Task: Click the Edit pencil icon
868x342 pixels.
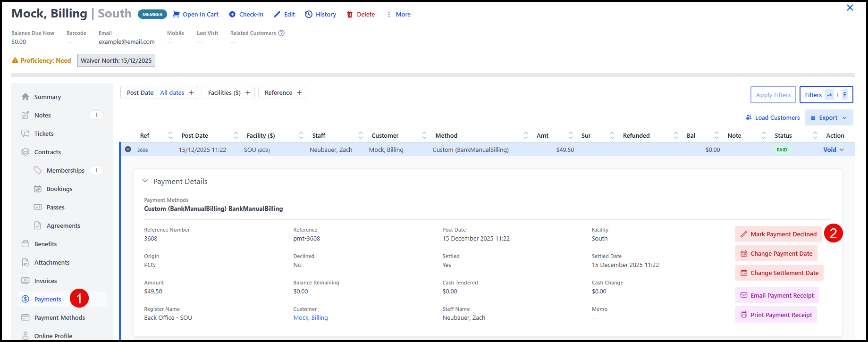Action: [277, 15]
